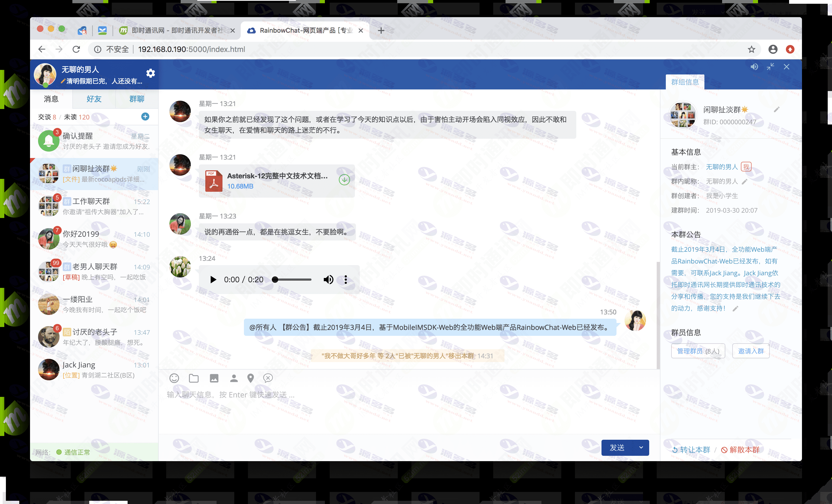This screenshot has width=832, height=504.
Task: Expand the send options dropdown arrow
Action: 641,448
